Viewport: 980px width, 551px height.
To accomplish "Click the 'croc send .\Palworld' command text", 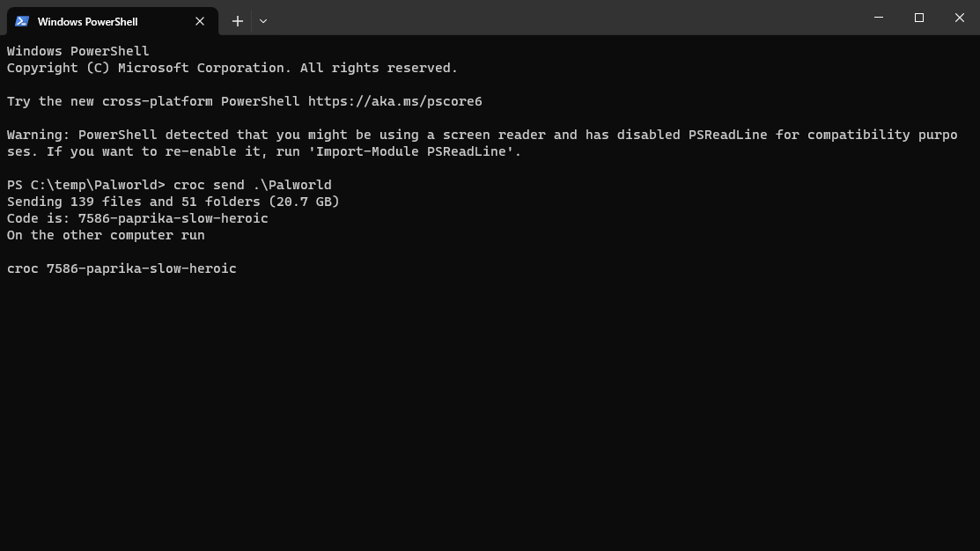I will [x=253, y=185].
